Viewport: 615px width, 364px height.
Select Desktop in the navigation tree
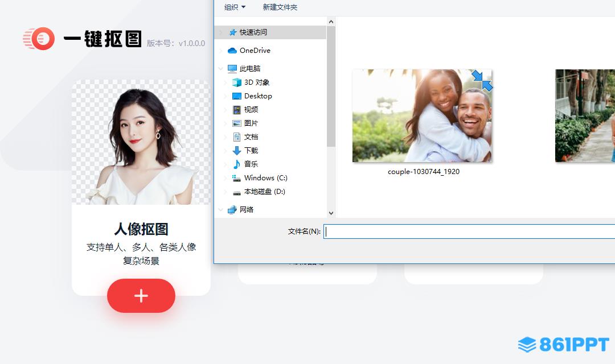(258, 96)
